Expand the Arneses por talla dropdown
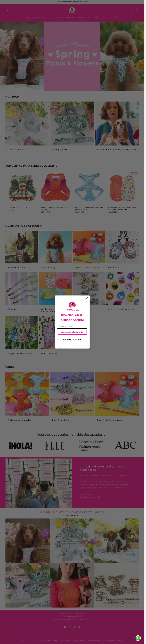 point(84,17)
